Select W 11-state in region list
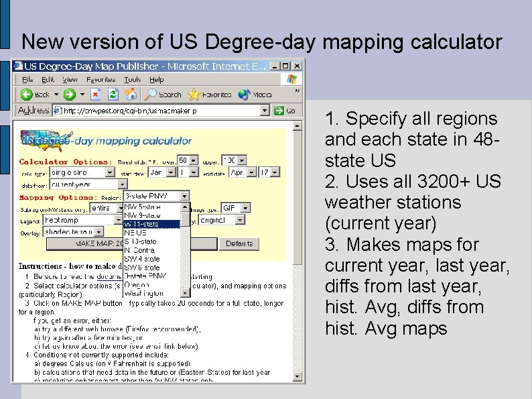 [152, 224]
